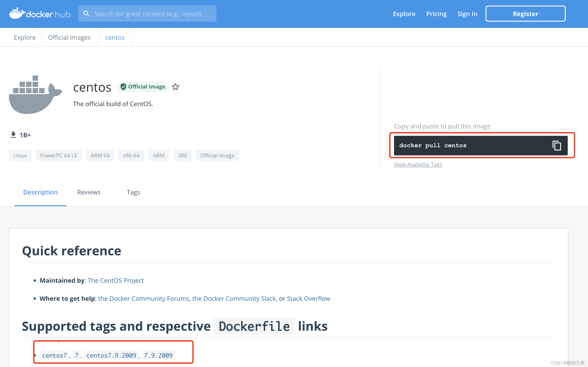The height and width of the screenshot is (367, 588).
Task: Click the x86-64 architecture tag
Action: 131,155
